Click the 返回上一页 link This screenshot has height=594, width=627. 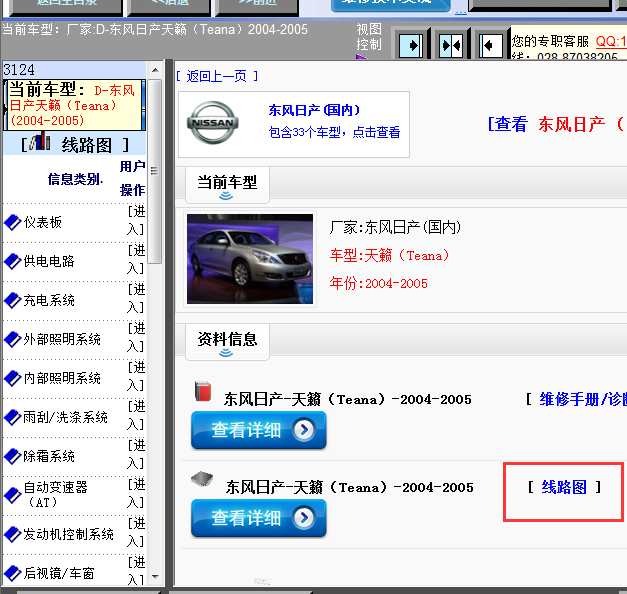coord(217,76)
